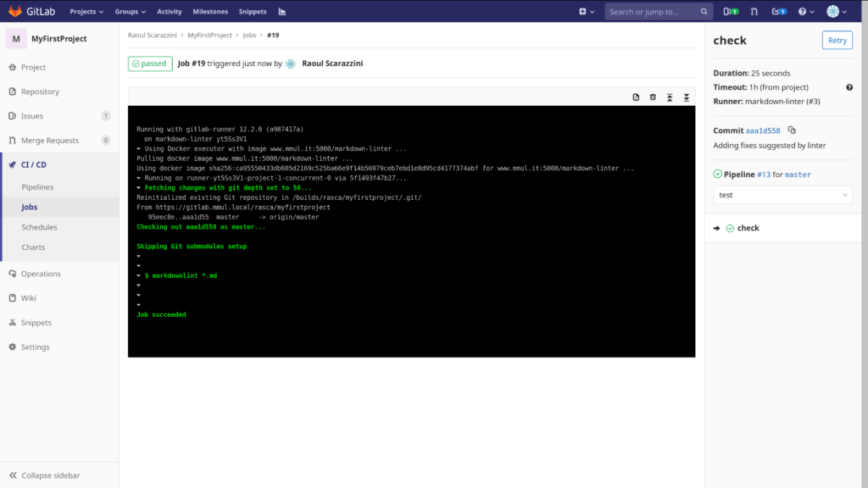Open the Help question mark dropdown

point(806,11)
